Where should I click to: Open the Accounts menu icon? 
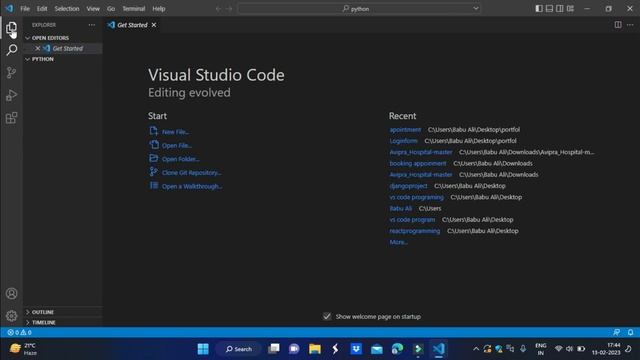11,293
